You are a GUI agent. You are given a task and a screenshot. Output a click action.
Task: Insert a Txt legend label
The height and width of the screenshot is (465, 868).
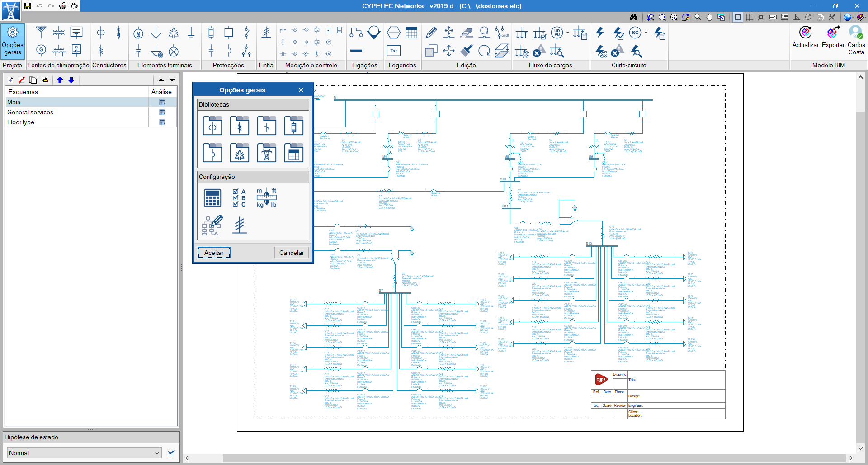point(394,51)
